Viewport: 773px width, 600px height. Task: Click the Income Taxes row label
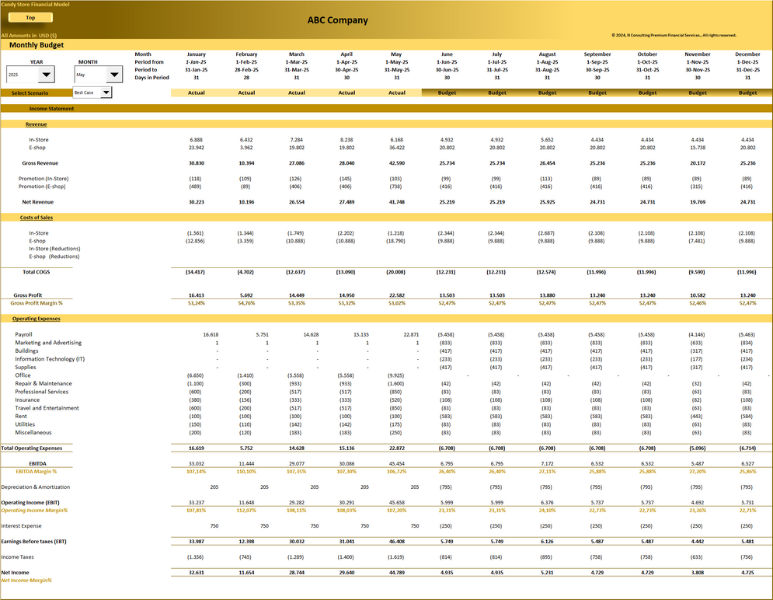coord(17,557)
